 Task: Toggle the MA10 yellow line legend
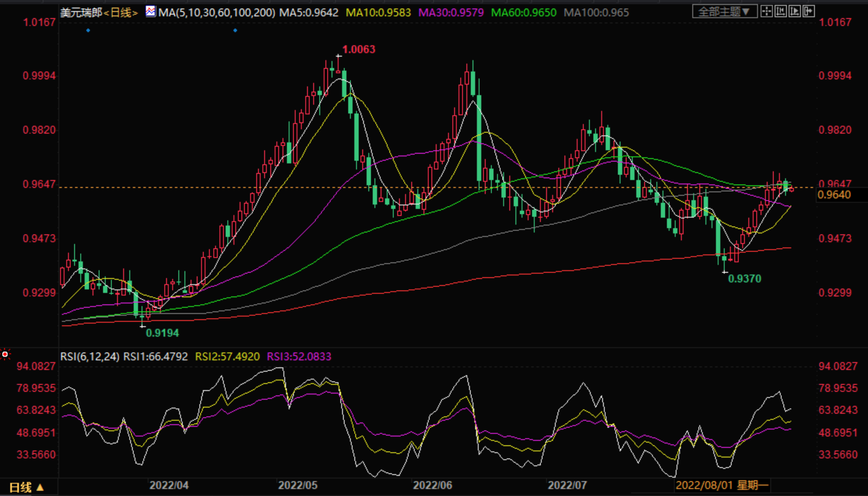pos(378,12)
